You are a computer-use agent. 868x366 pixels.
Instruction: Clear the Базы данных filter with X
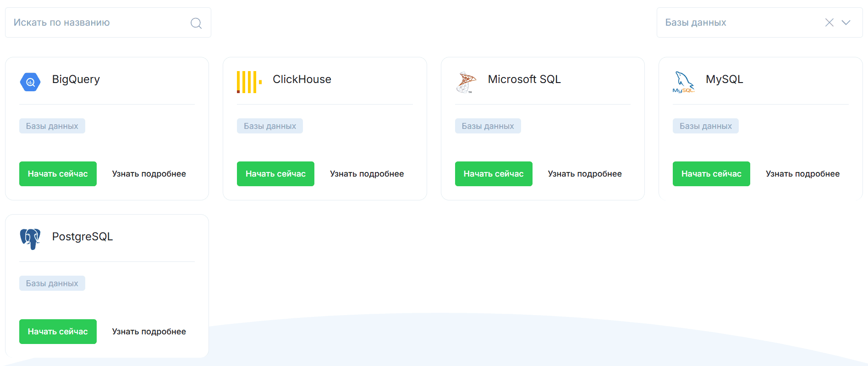click(830, 22)
